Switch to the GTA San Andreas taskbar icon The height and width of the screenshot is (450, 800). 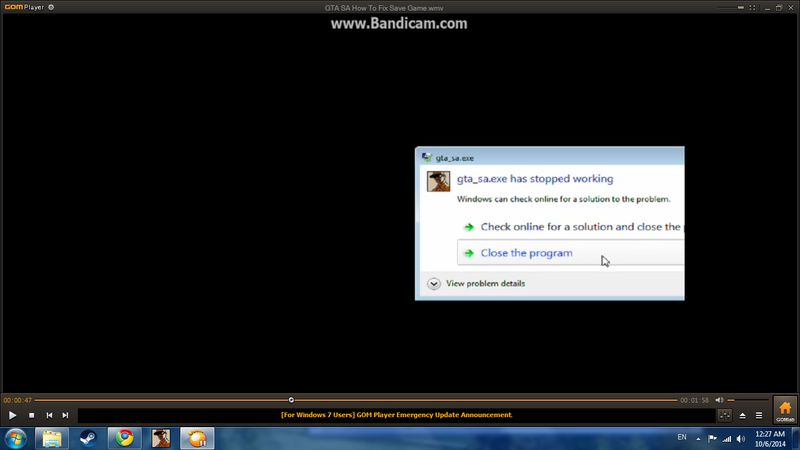[x=161, y=439]
